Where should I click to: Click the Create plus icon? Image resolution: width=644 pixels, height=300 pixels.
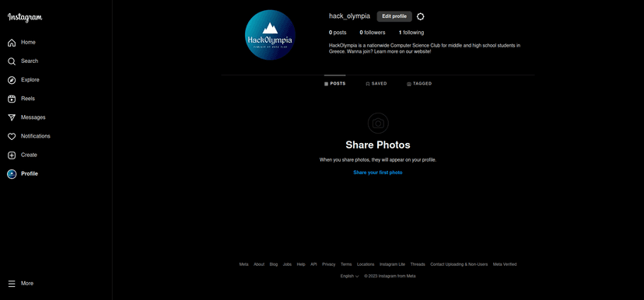click(12, 155)
